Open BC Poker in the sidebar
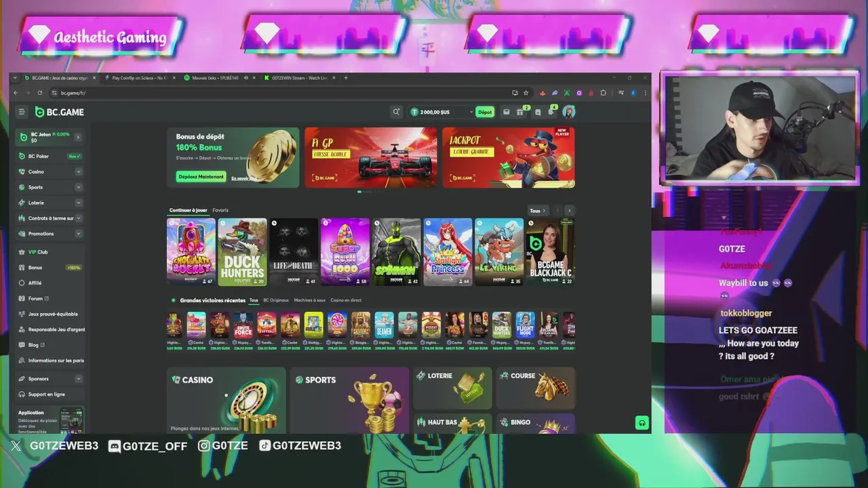 click(50, 156)
